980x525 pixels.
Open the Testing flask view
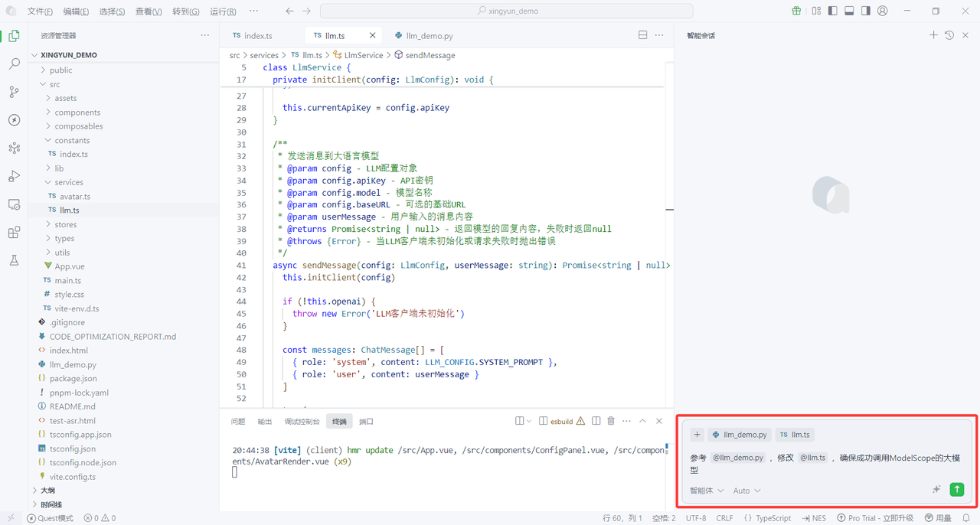point(14,260)
